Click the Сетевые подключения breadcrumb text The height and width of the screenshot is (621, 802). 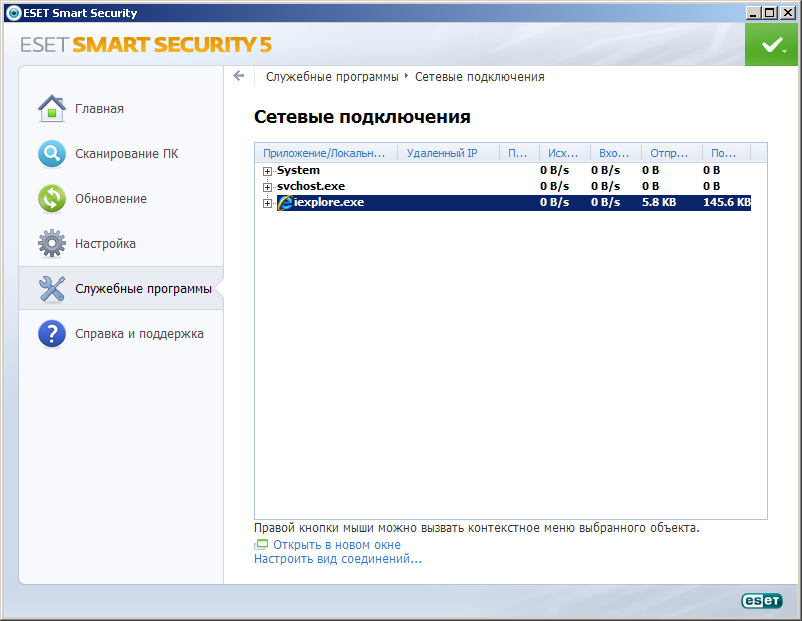pyautogui.click(x=480, y=77)
